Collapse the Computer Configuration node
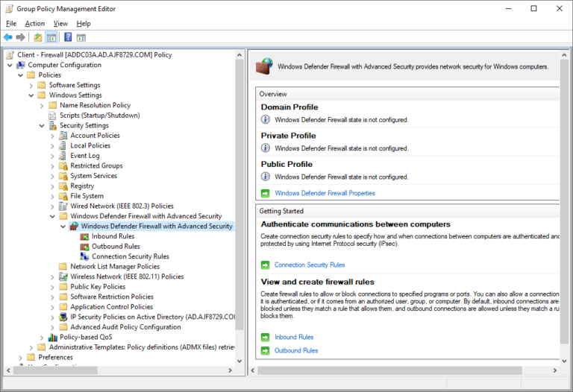 tap(10, 65)
